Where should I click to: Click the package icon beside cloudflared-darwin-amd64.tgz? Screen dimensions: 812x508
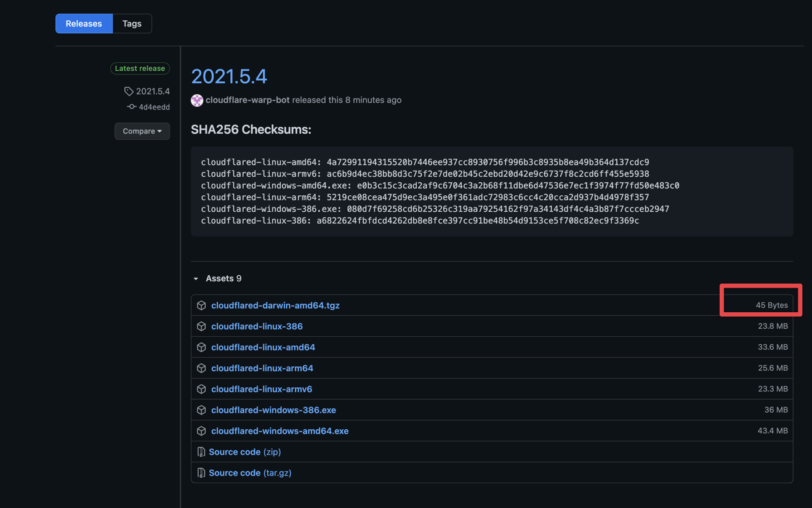click(201, 305)
